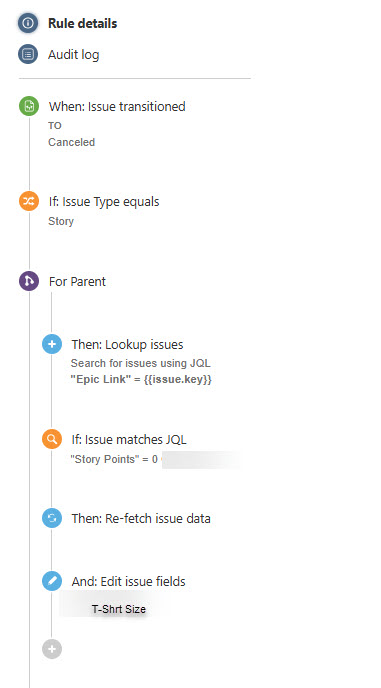The height and width of the screenshot is (688, 381).
Task: Select the green Issue transitioned trigger icon
Action: (29, 107)
